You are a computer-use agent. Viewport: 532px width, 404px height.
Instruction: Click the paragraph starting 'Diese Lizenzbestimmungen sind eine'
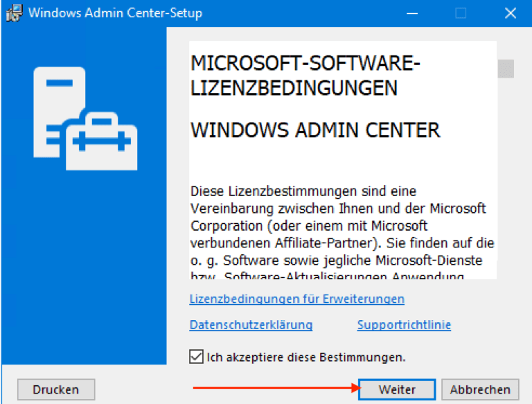[342, 232]
